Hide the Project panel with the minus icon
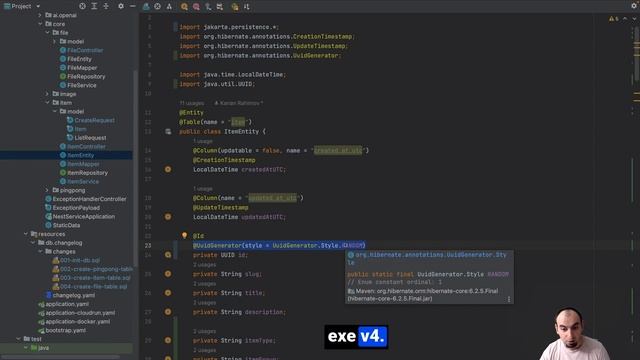 [x=133, y=6]
